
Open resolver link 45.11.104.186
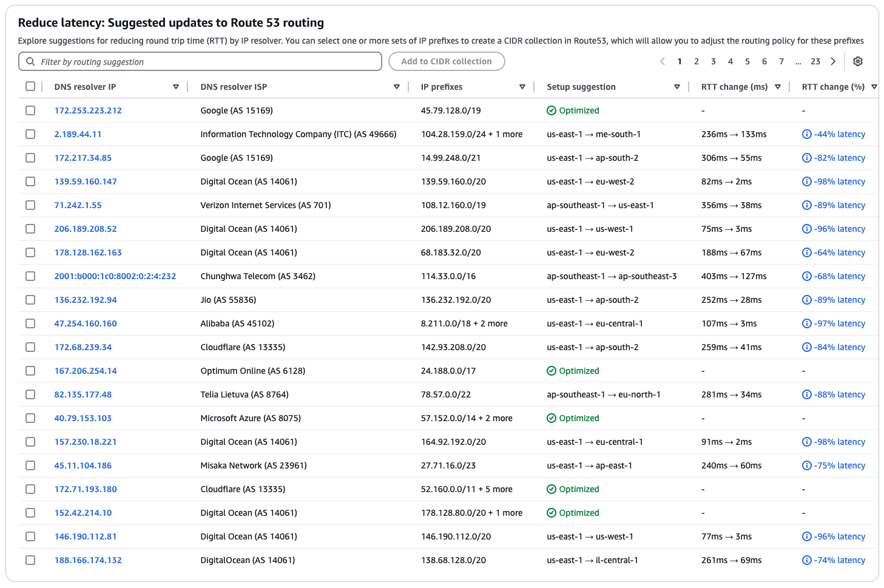(83, 465)
